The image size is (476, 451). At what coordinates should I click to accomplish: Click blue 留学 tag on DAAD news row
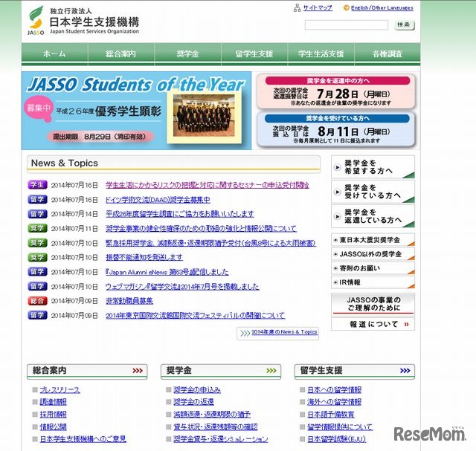tap(37, 199)
